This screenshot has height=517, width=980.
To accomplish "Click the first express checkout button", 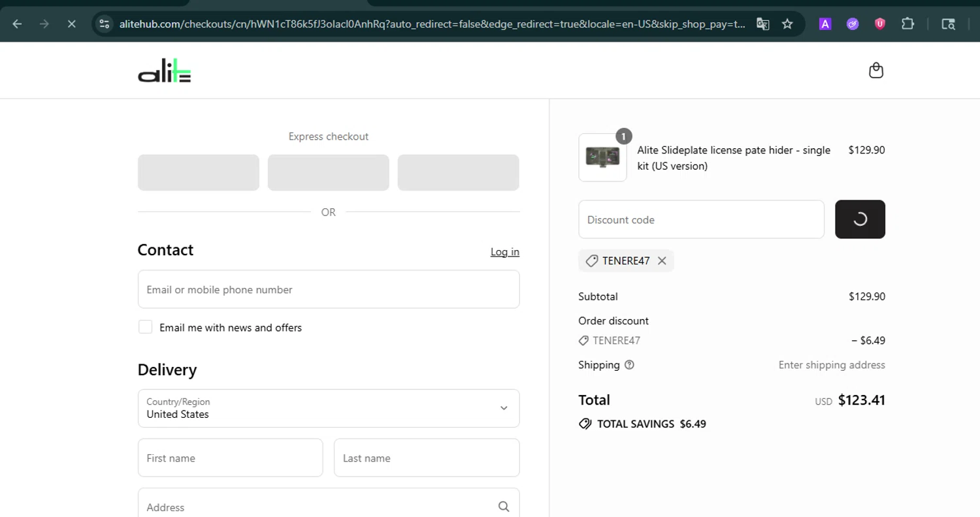I will coord(199,172).
